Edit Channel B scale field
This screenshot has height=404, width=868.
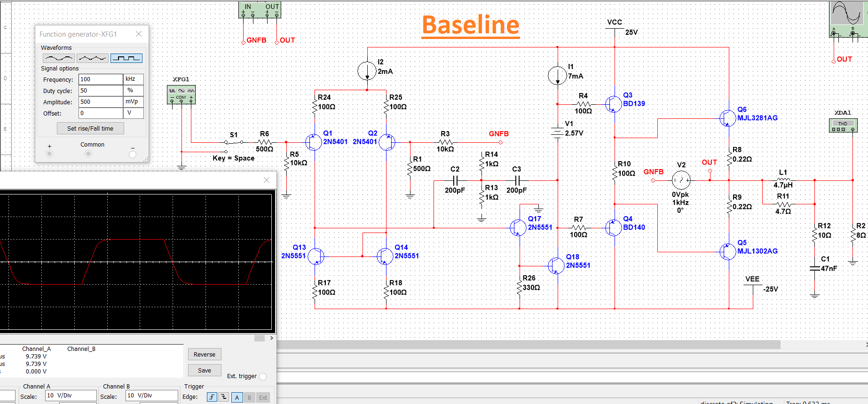pyautogui.click(x=152, y=396)
